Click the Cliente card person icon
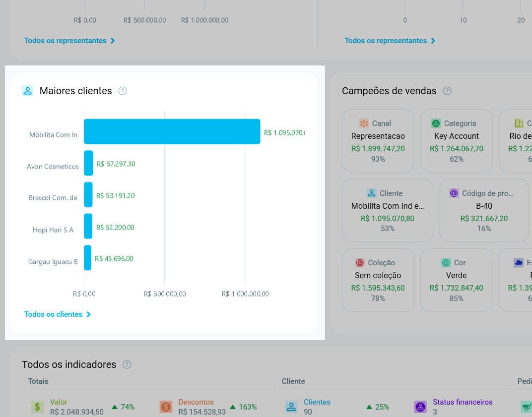Viewport: 532px width, 417px height. point(372,193)
